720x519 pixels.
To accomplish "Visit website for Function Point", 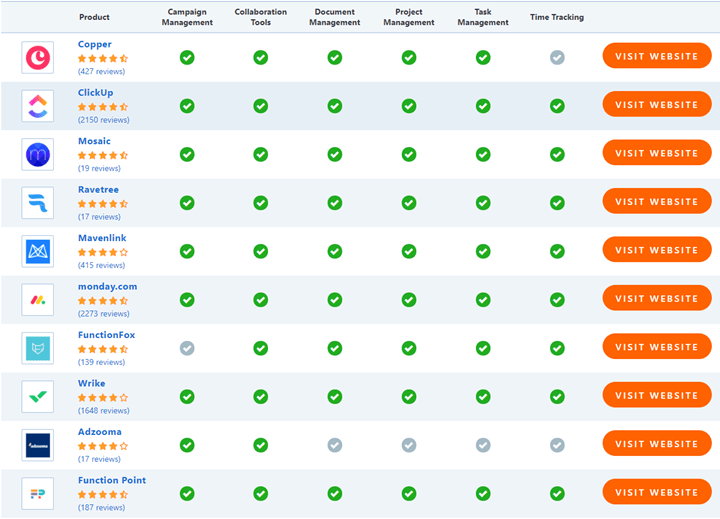I will [x=656, y=493].
